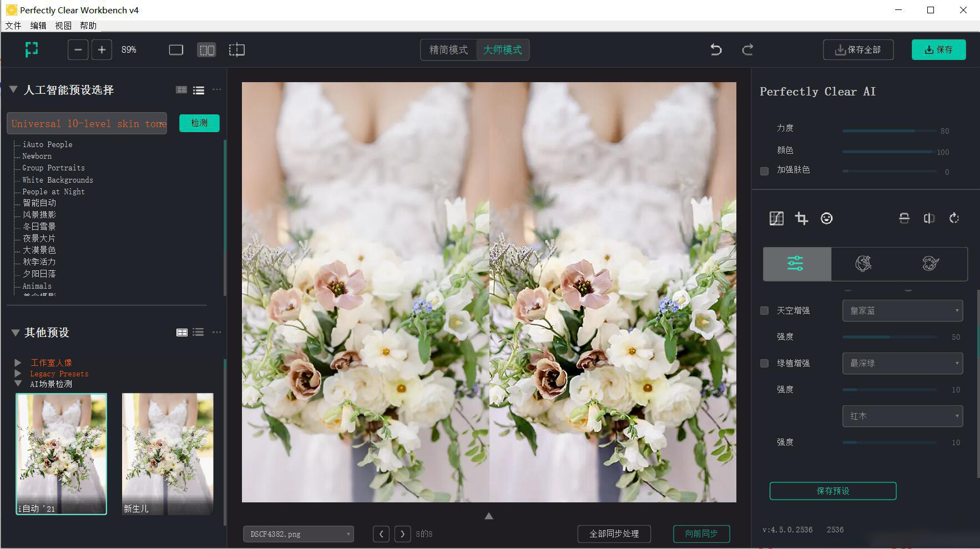This screenshot has width=980, height=549.
Task: Switch to side-by-side split view
Action: (x=206, y=50)
